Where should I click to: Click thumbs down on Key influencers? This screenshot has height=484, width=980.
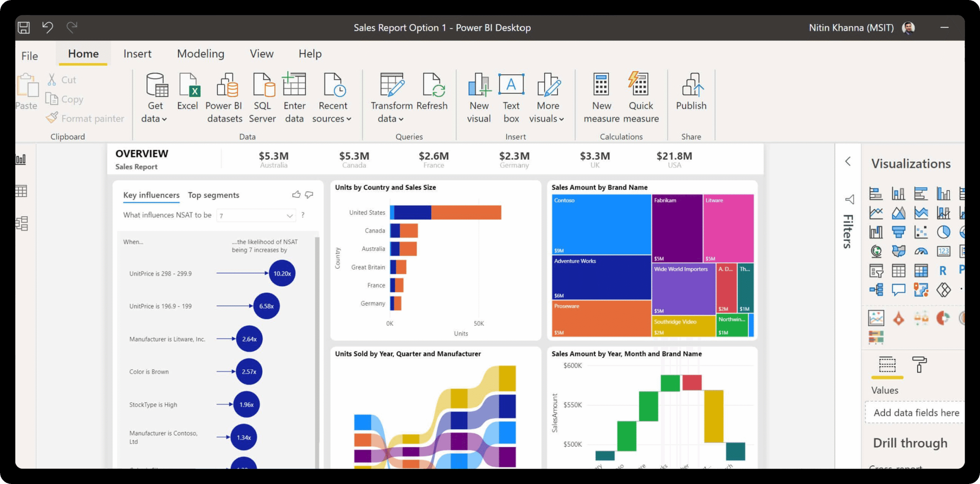(309, 195)
